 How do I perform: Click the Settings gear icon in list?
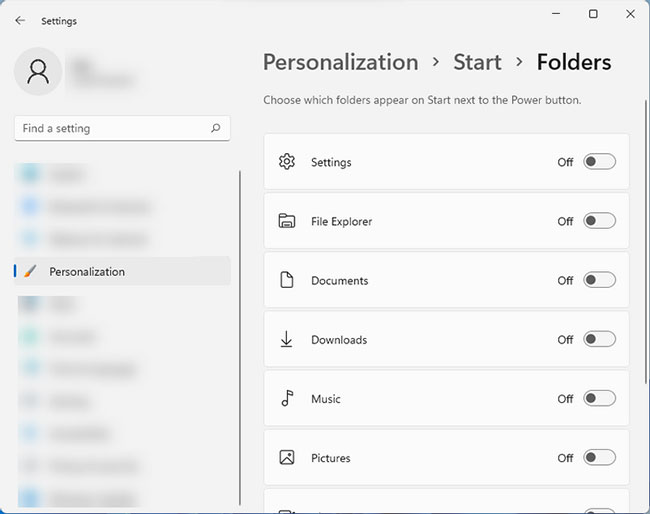pyautogui.click(x=287, y=162)
